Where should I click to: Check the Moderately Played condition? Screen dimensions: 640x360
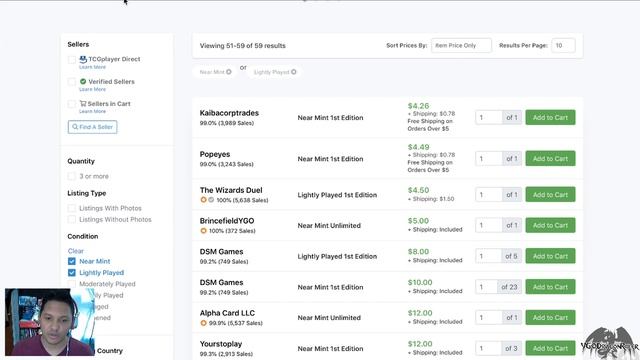pos(72,284)
